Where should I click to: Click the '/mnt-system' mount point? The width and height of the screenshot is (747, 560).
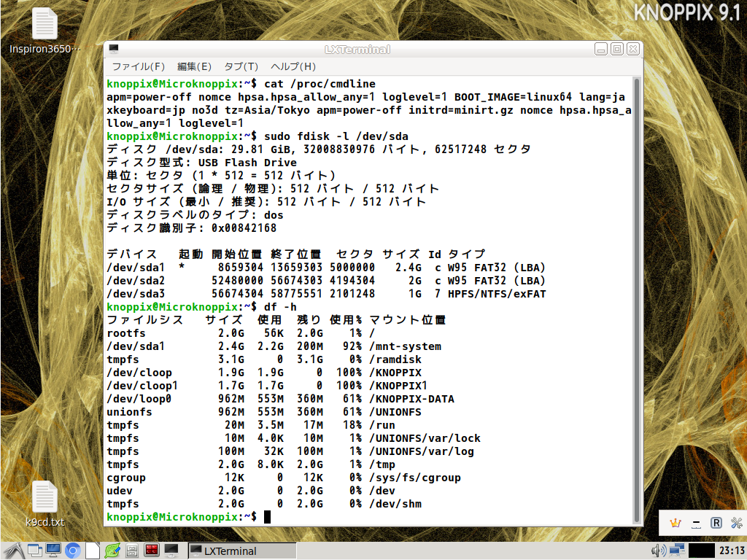[406, 346]
